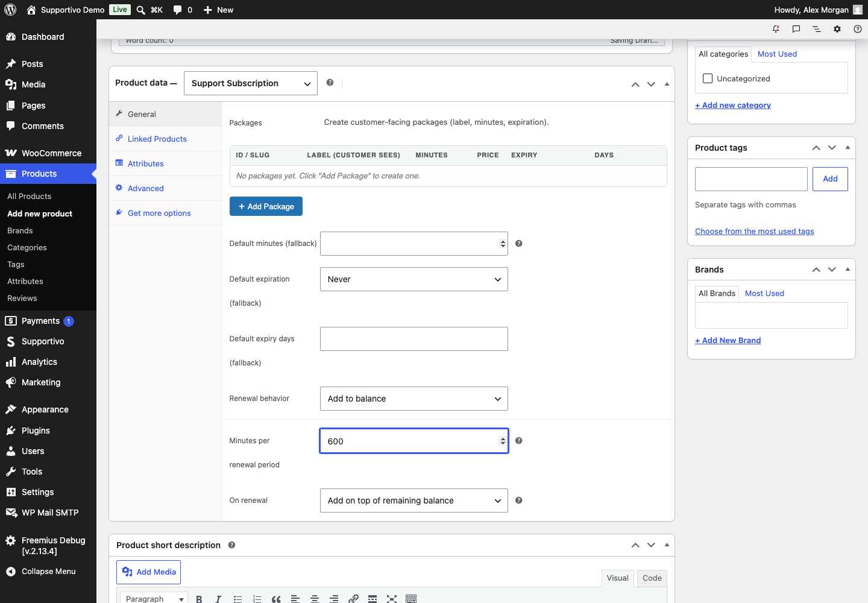The image size is (868, 603).
Task: Switch to Most Used brands tab
Action: [x=764, y=293]
